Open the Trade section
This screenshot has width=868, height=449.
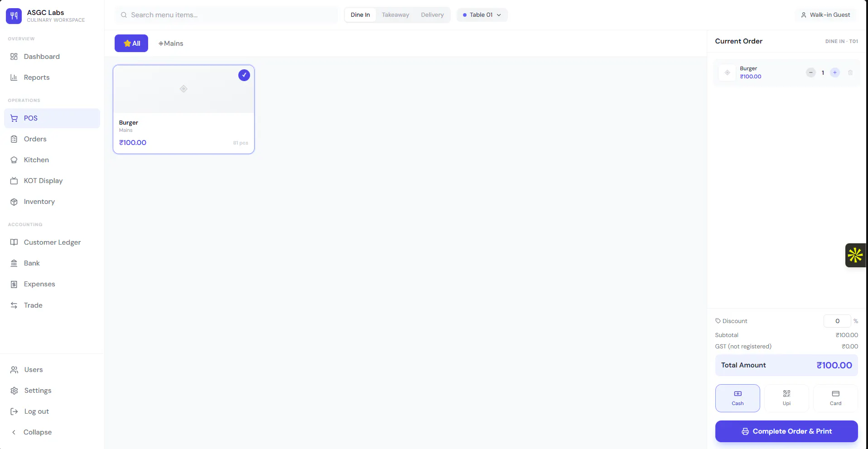52,305
